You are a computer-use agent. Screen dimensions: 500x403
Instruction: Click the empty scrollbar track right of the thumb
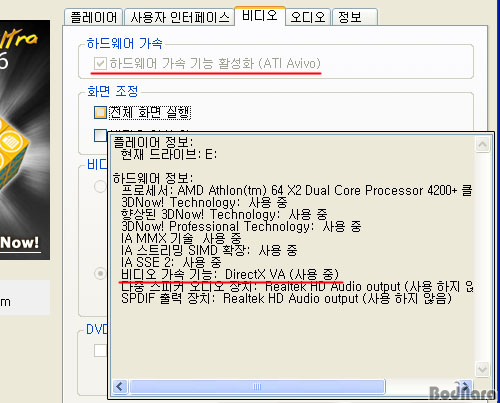click(x=421, y=387)
